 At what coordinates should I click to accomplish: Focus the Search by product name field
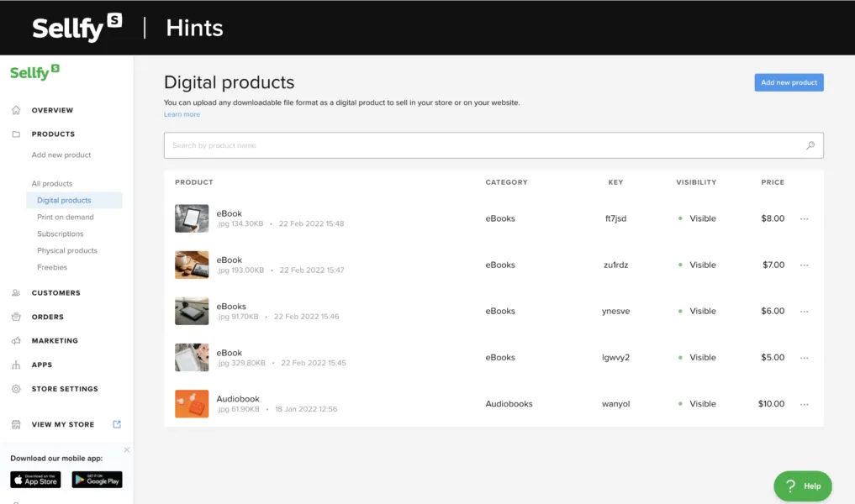493,145
